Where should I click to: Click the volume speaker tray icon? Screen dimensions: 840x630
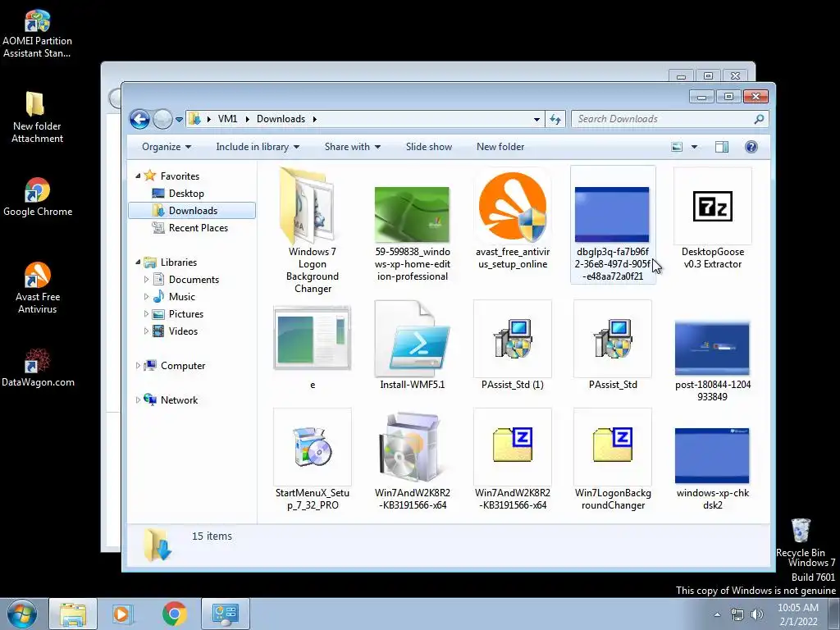[x=757, y=615]
